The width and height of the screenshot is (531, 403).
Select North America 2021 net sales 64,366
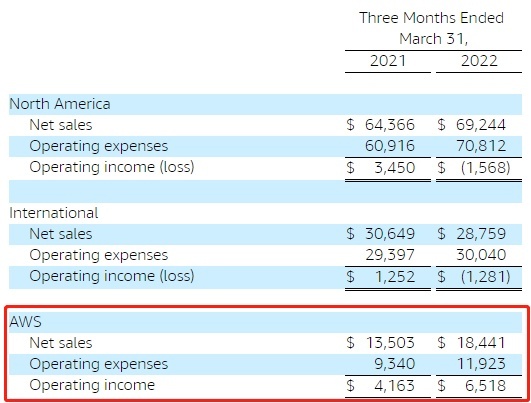click(389, 125)
